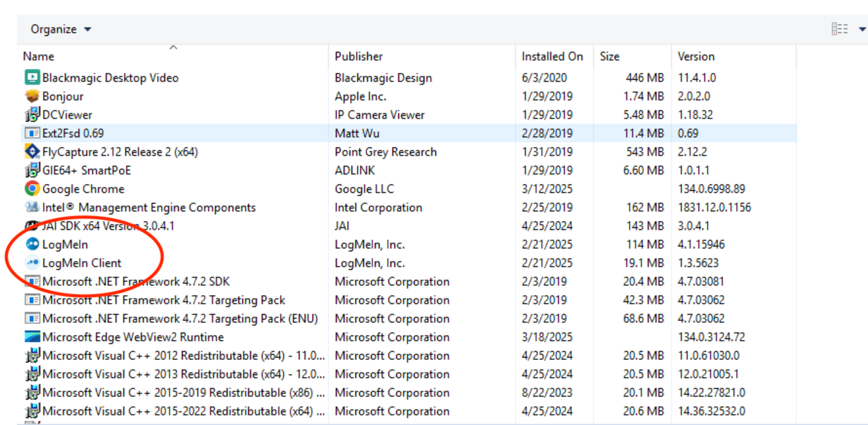Sort by the Name column header

pyautogui.click(x=173, y=57)
